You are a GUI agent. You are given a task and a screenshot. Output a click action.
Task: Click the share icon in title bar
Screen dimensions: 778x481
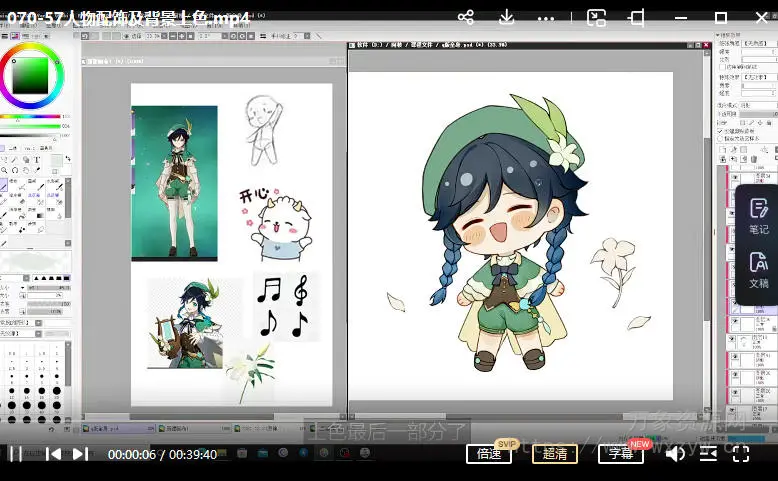466,18
